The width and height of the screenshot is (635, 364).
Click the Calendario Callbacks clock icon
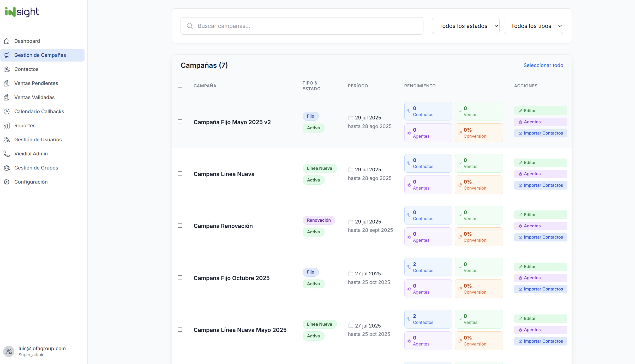(x=7, y=111)
